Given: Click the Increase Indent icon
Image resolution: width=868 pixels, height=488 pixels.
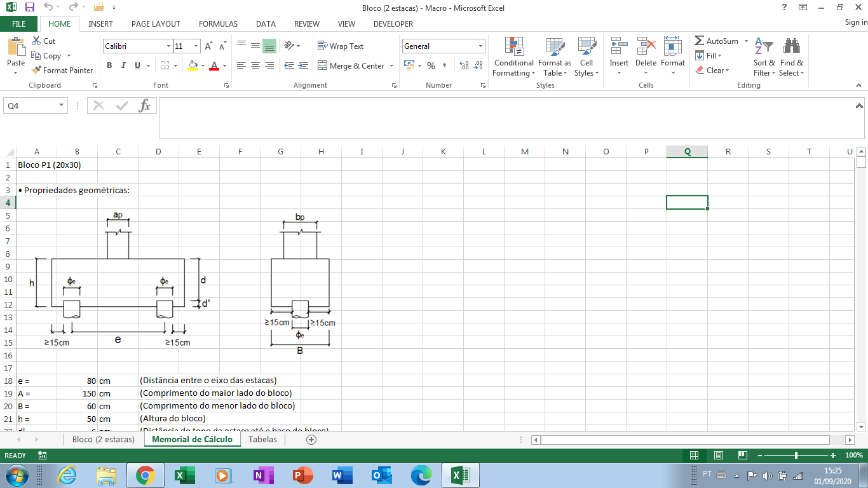Looking at the screenshot, I should point(303,65).
